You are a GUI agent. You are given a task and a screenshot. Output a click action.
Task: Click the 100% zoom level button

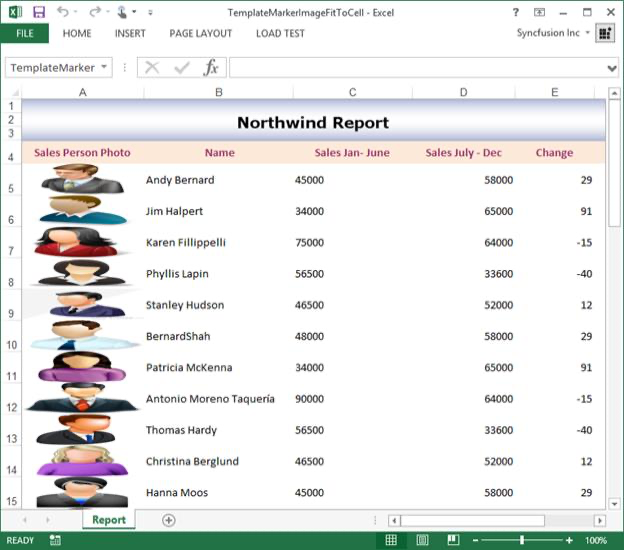tap(596, 540)
